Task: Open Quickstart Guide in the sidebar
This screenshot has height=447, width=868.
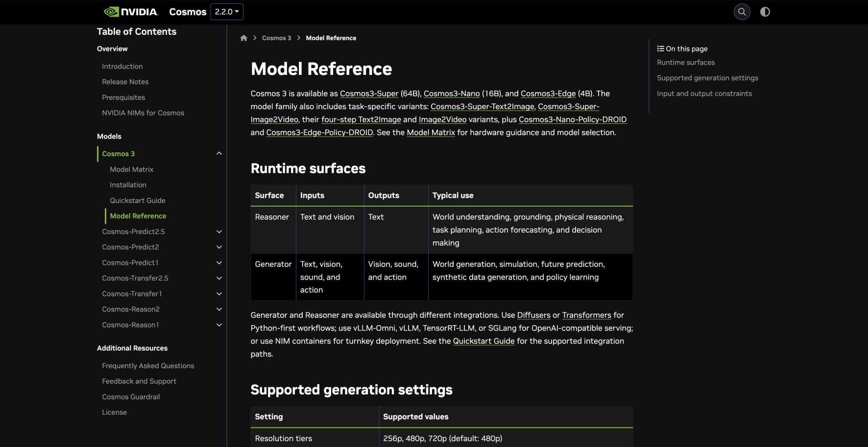Action: click(138, 200)
